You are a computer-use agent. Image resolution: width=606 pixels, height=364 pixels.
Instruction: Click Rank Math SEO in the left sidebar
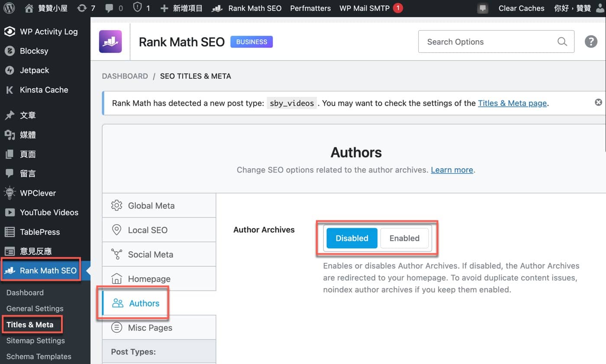[45, 271]
